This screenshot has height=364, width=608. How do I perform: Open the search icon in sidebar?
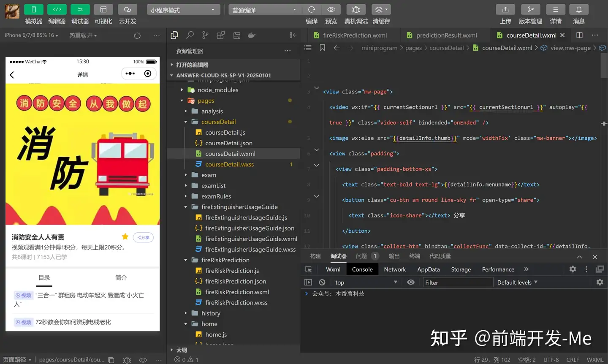point(190,35)
